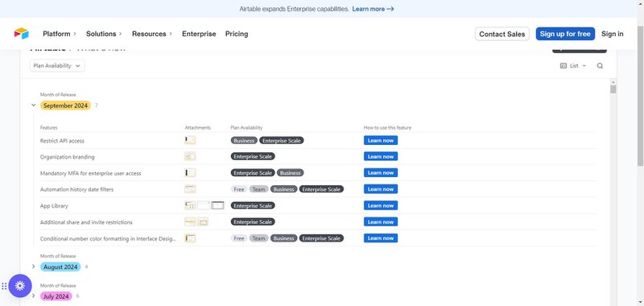
Task: Select the Organization branding feature text
Action: [68, 157]
